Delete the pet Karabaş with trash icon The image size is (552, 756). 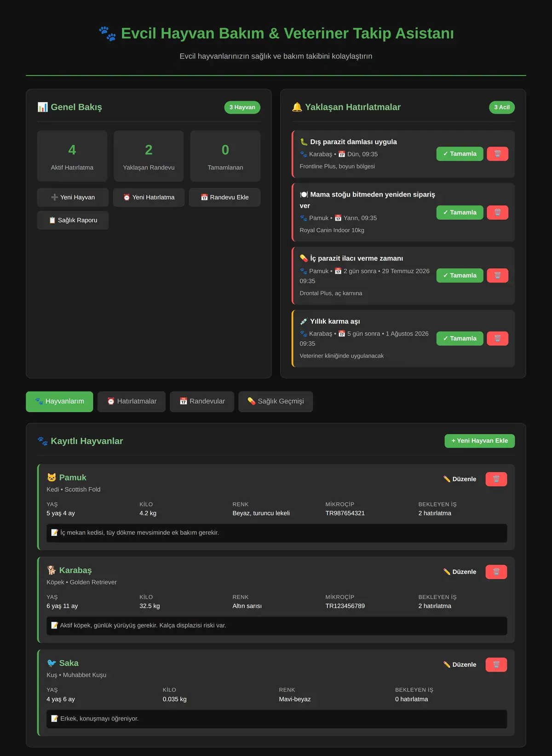point(496,572)
